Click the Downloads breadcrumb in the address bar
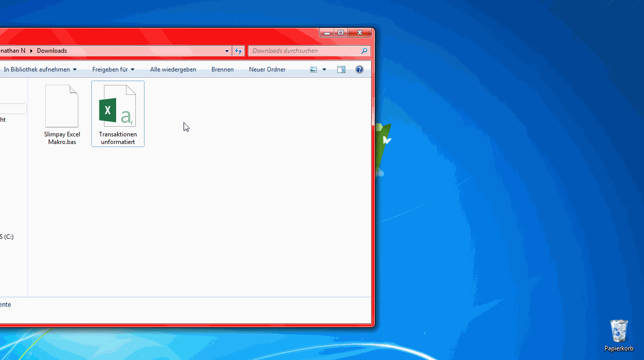 pos(52,51)
